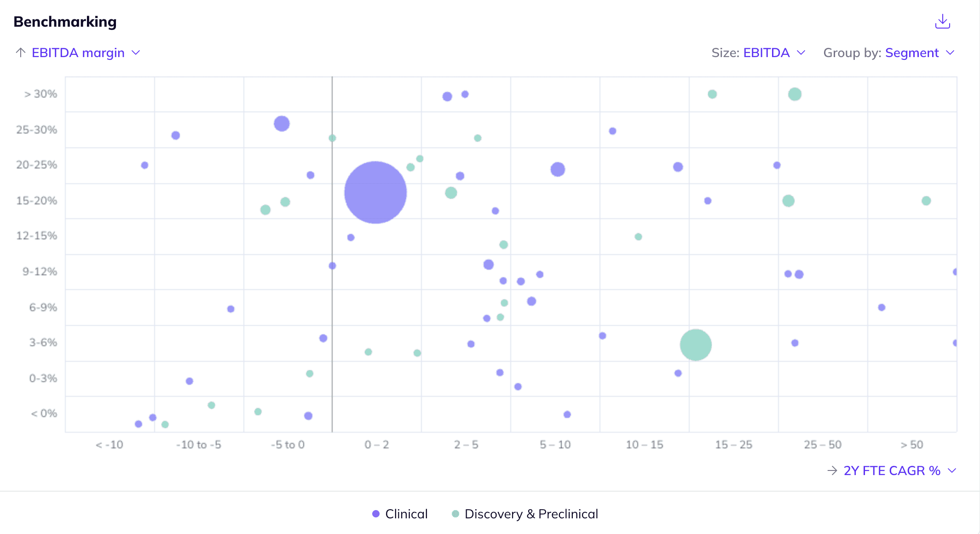Click the purple Clinical legend dot
Image resolution: width=980 pixels, height=534 pixels.
pyautogui.click(x=376, y=514)
